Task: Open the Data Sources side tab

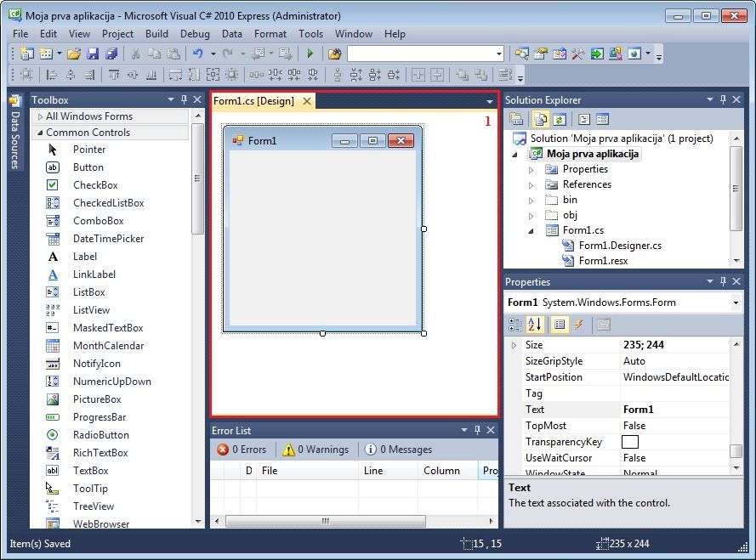Action: pos(15,133)
